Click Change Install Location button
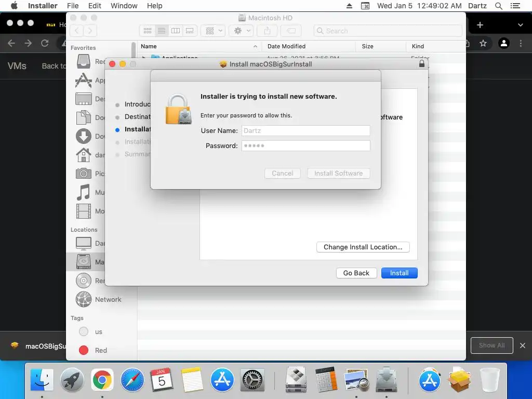 click(x=363, y=247)
